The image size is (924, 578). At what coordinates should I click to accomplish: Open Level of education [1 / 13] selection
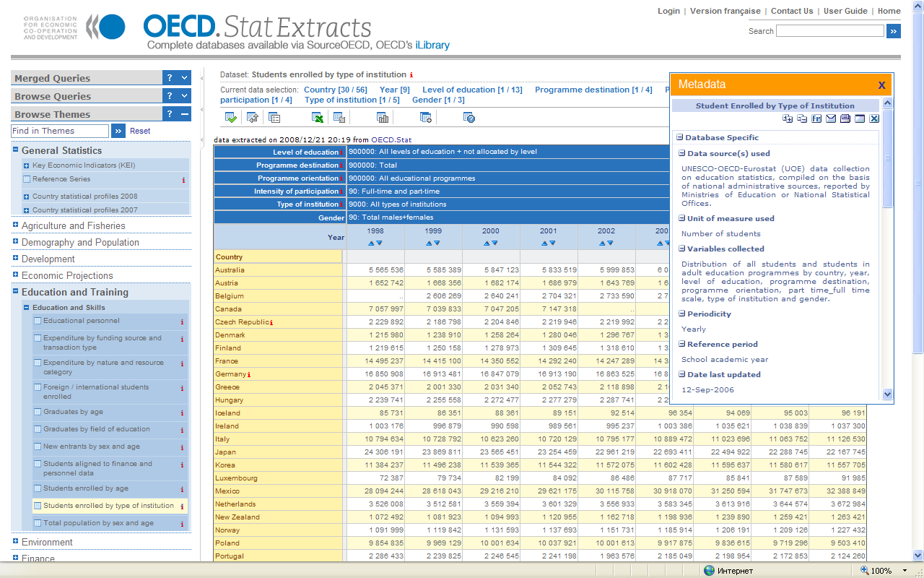point(472,90)
